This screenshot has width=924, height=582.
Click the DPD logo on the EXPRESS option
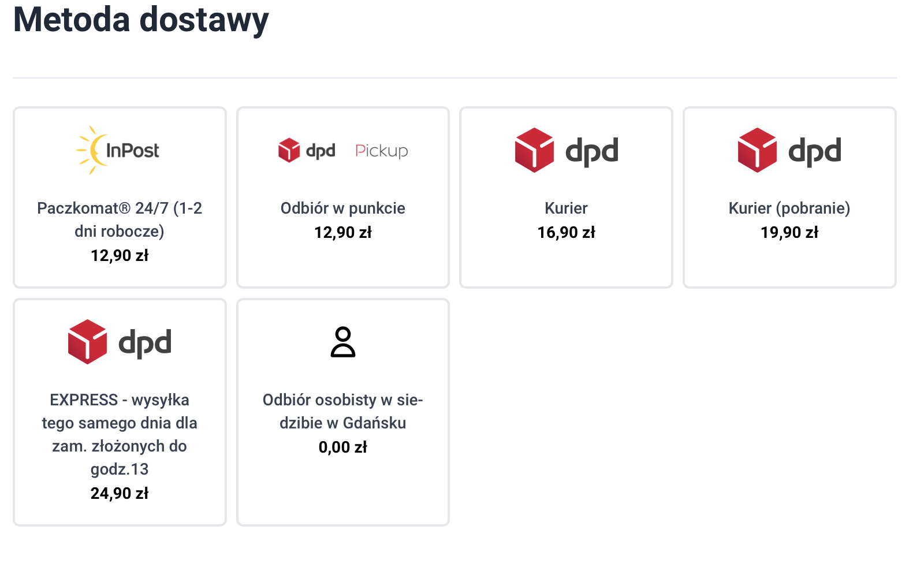coord(120,342)
